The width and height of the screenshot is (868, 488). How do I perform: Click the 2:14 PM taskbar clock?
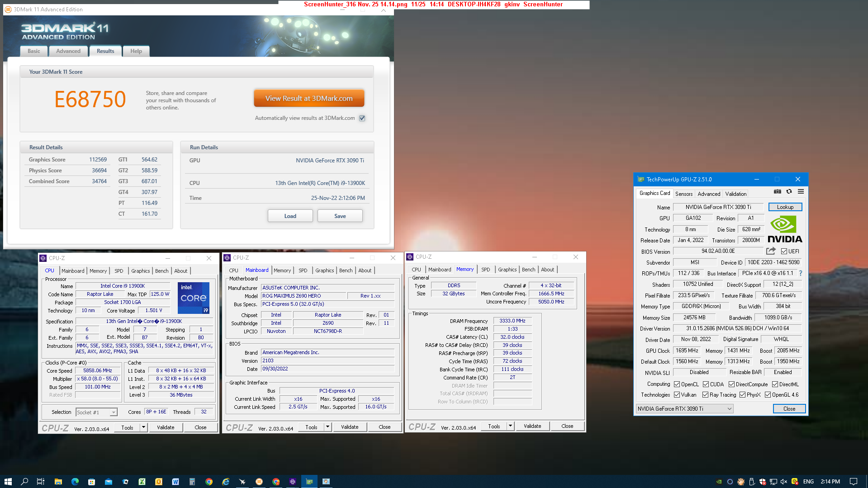(x=830, y=482)
